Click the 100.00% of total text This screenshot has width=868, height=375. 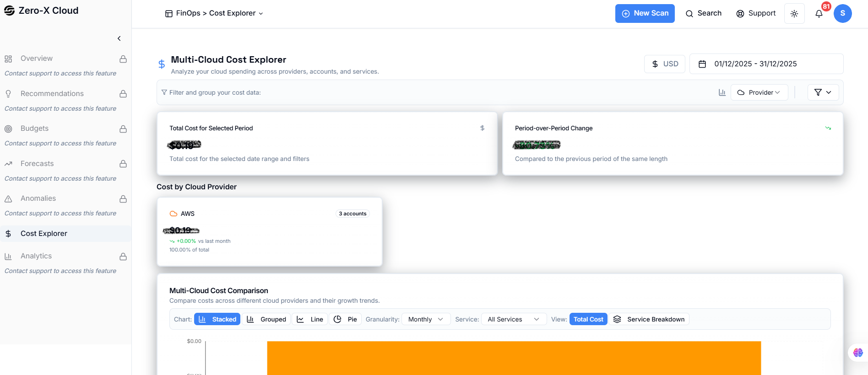click(x=189, y=250)
